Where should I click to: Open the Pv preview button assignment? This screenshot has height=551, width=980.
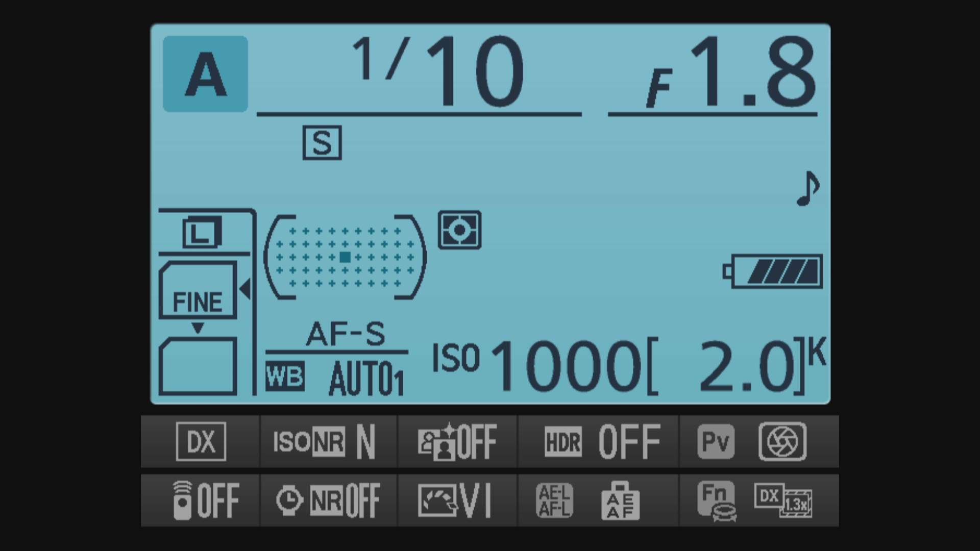click(x=758, y=442)
